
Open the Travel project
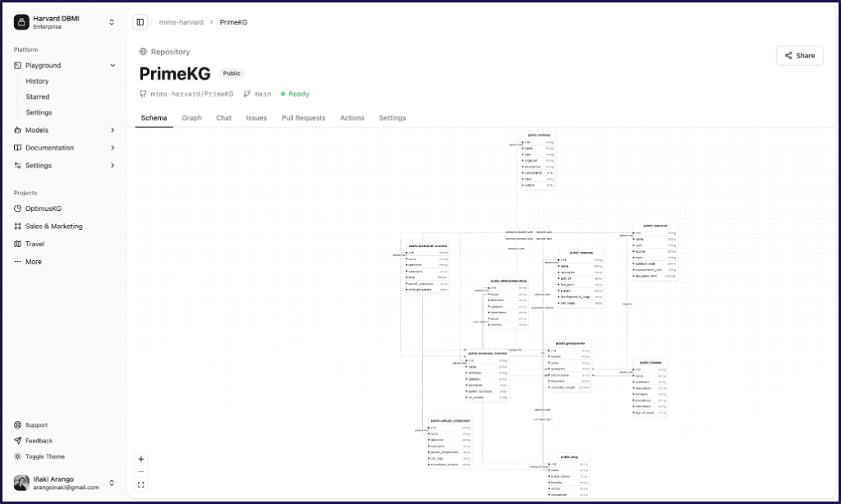(x=34, y=244)
